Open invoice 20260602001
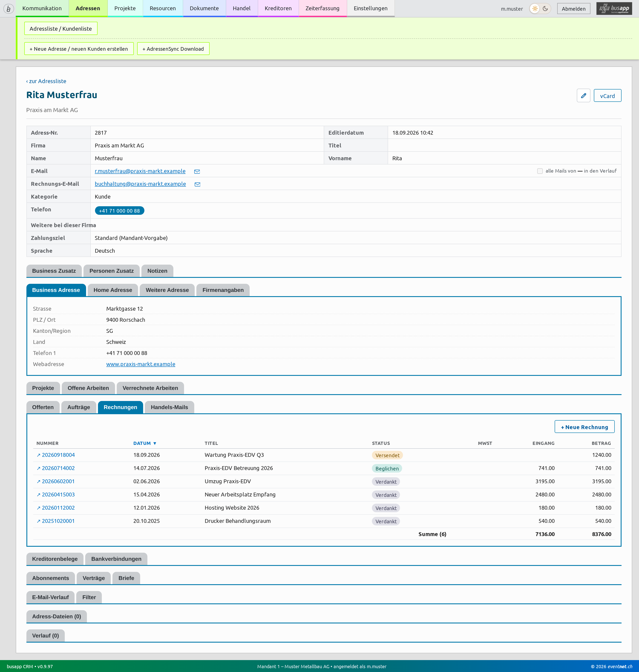Viewport: 639px width, 672px height. click(x=56, y=482)
